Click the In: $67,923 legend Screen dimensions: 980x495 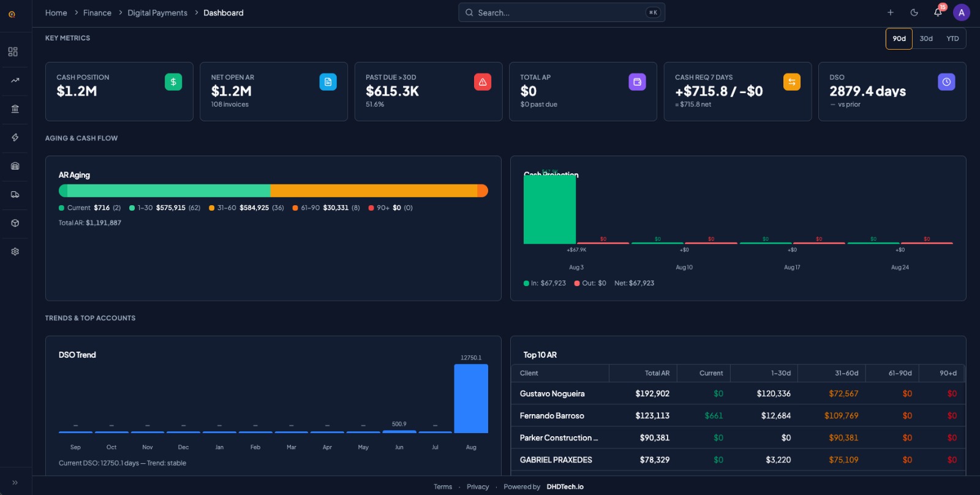pos(545,283)
